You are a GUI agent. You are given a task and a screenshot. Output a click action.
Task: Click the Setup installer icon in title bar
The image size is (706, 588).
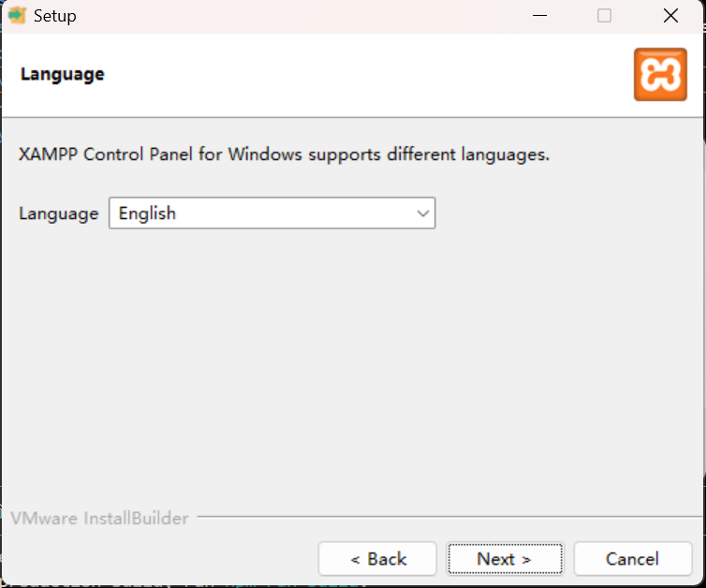tap(17, 16)
